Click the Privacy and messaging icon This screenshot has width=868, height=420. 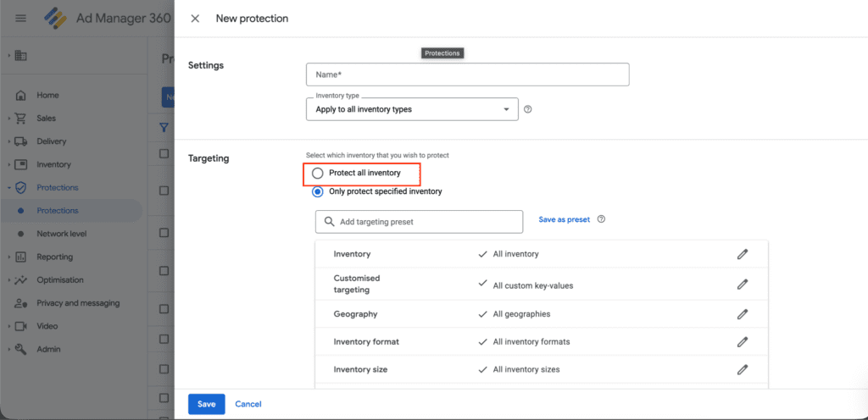20,303
